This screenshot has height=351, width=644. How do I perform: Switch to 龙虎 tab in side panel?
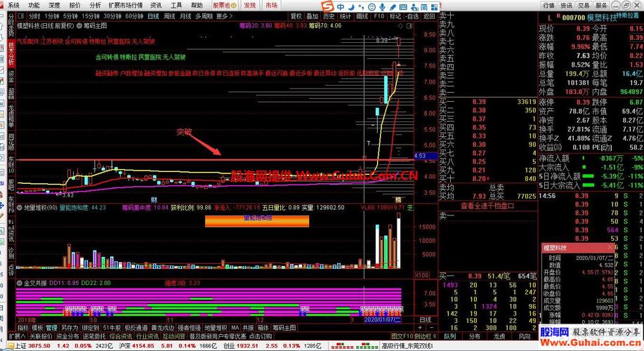point(499,336)
